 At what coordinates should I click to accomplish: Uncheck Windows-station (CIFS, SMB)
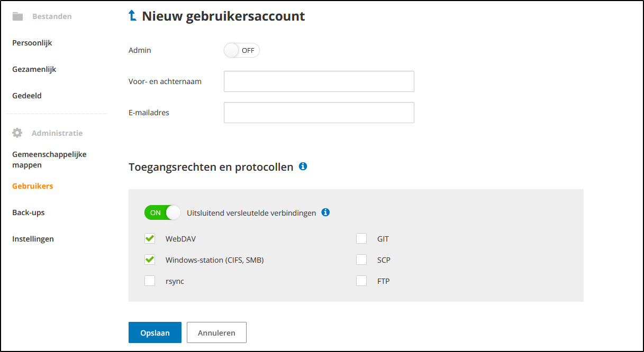coord(150,260)
